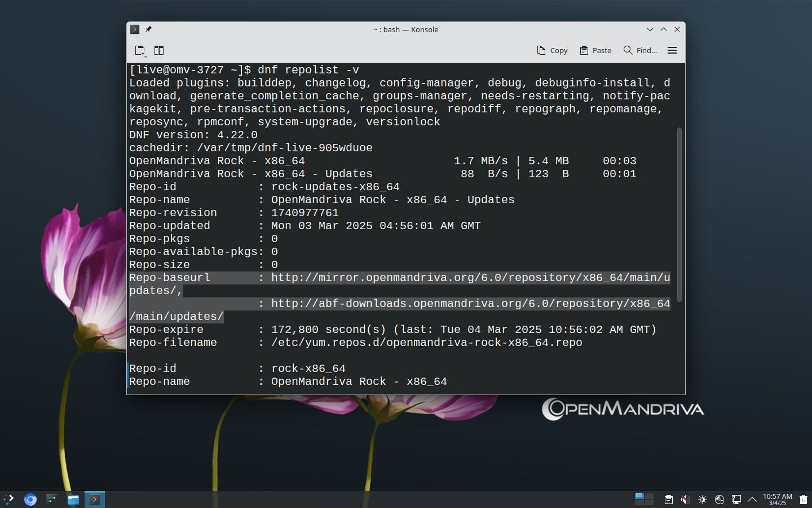Viewport: 812px width, 508px height.
Task: Launch Chromium from the taskbar
Action: 30,499
